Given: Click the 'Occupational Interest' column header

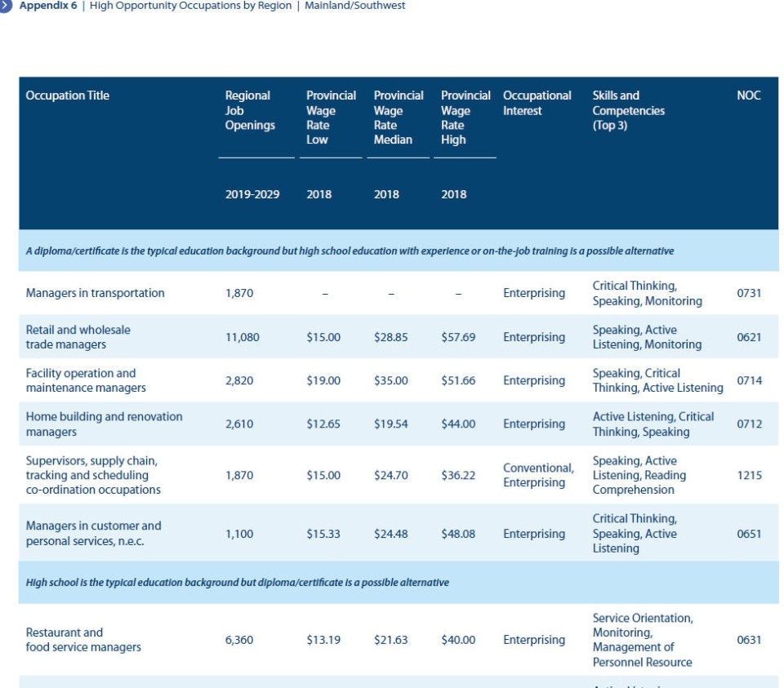Looking at the screenshot, I should click(537, 103).
